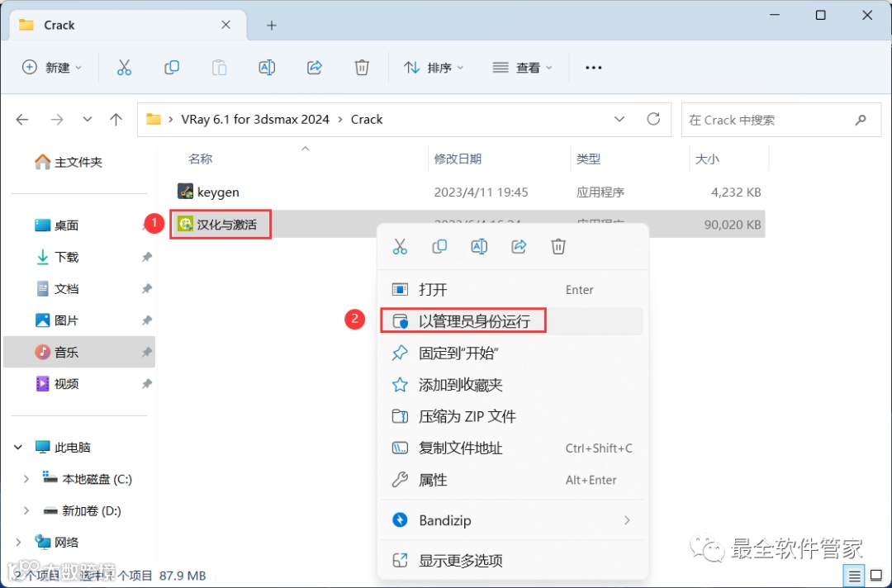This screenshot has height=588, width=892.
Task: Open the three-dot more options menu
Action: (593, 68)
